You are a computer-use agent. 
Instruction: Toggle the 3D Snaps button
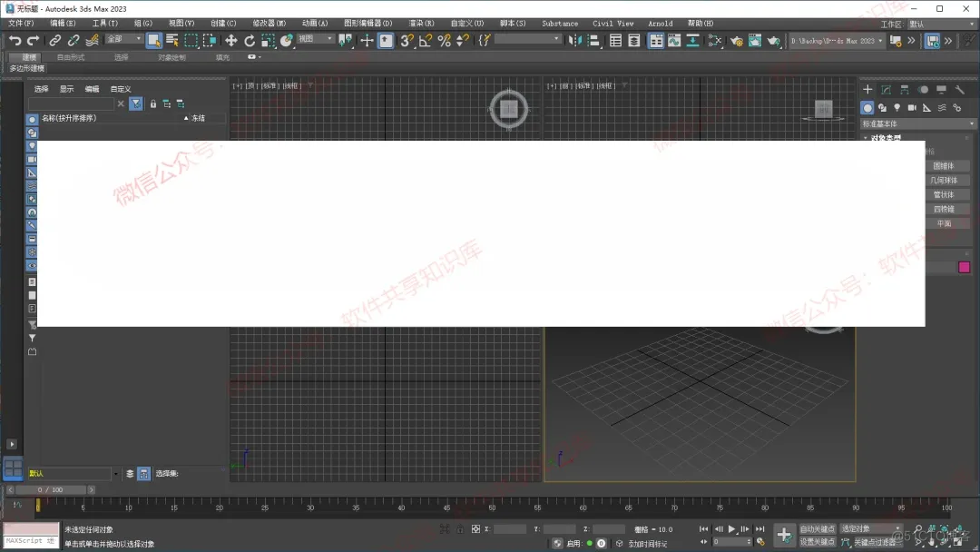click(x=407, y=41)
